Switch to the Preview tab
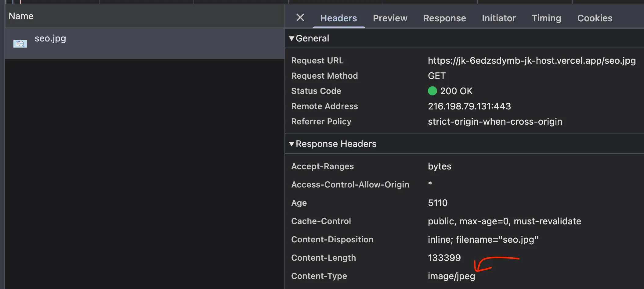This screenshot has height=289, width=644. 390,18
